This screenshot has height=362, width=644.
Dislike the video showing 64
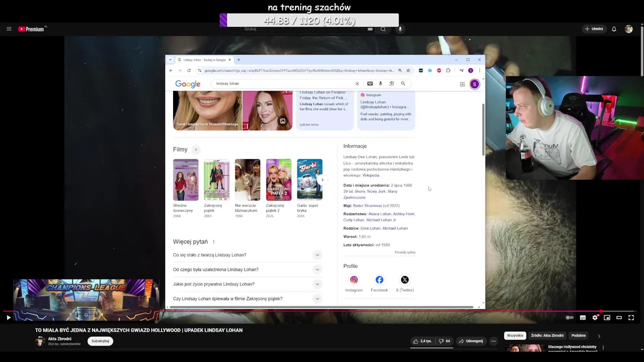444,341
